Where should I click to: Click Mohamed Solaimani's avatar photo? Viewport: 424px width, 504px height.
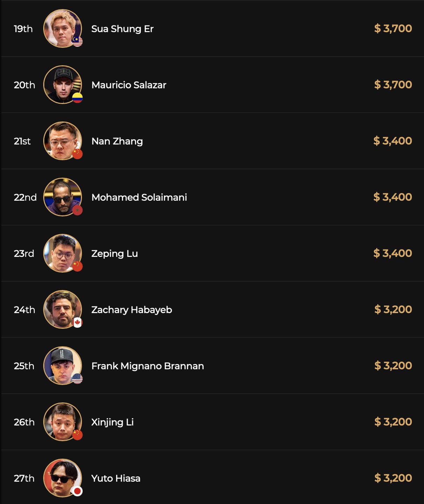[62, 197]
